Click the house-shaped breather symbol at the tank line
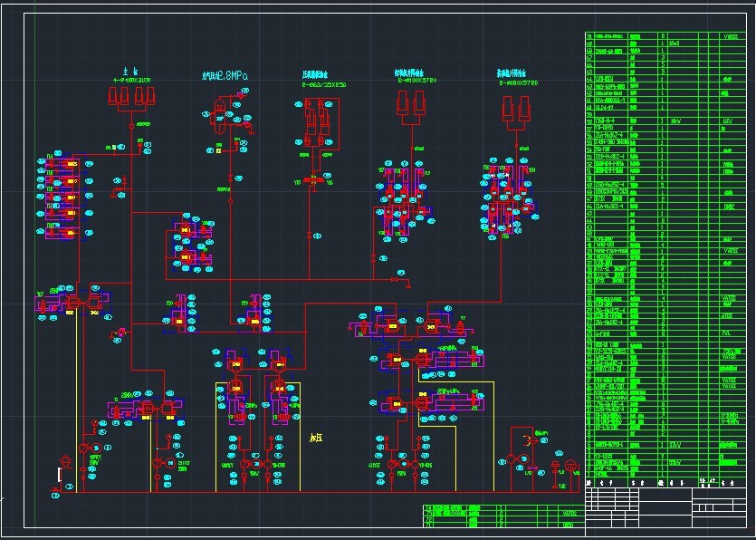 (65, 461)
